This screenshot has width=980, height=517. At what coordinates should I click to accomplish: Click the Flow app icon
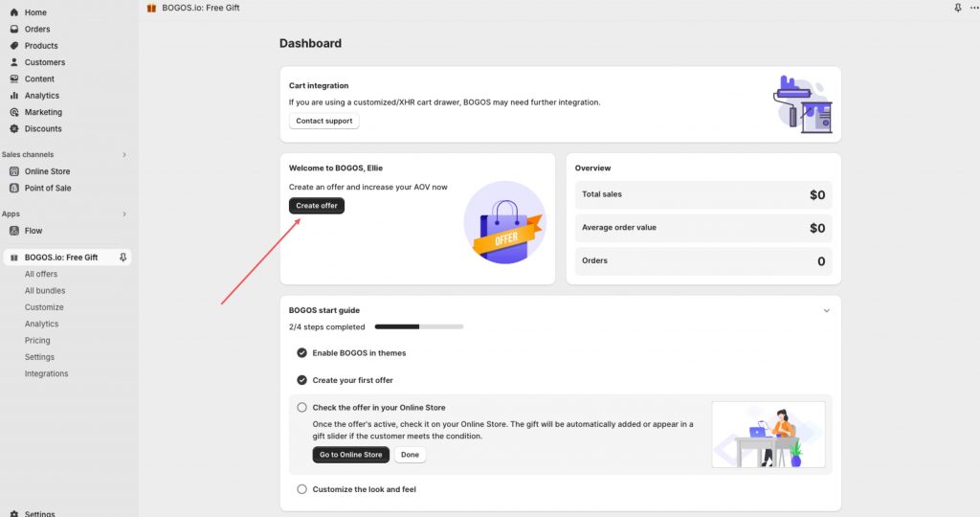tap(13, 231)
